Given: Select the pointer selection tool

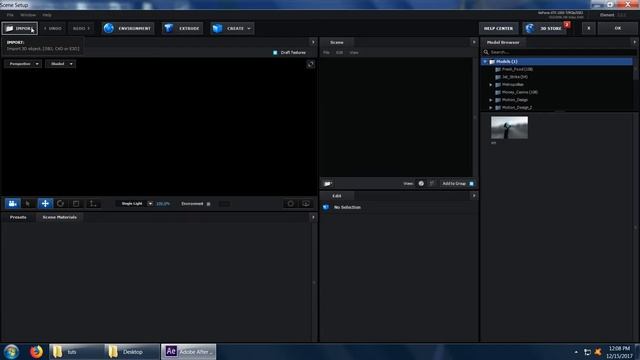Looking at the screenshot, I should [x=28, y=203].
